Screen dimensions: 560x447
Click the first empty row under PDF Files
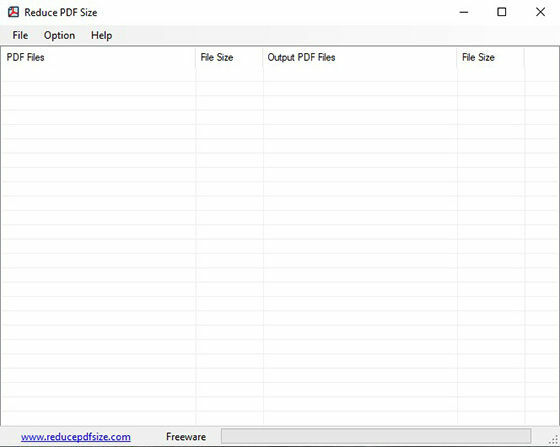click(98, 74)
